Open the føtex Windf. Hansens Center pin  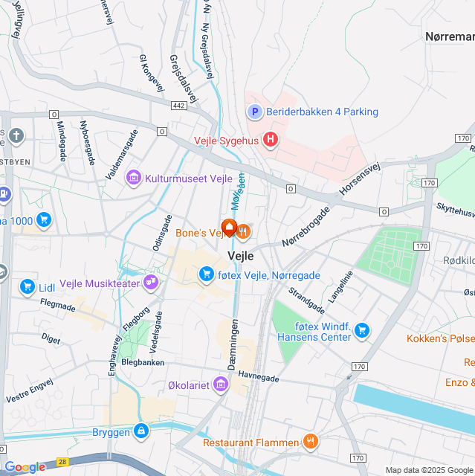pos(362,330)
